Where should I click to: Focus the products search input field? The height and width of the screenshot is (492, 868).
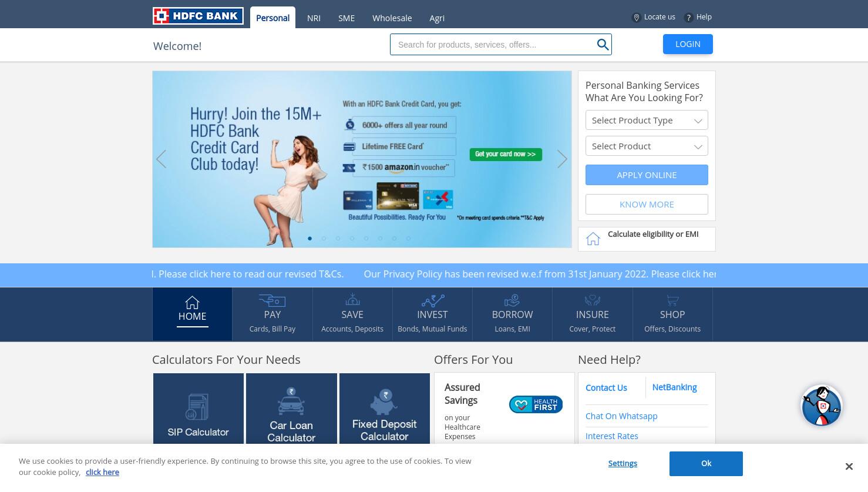click(x=493, y=45)
